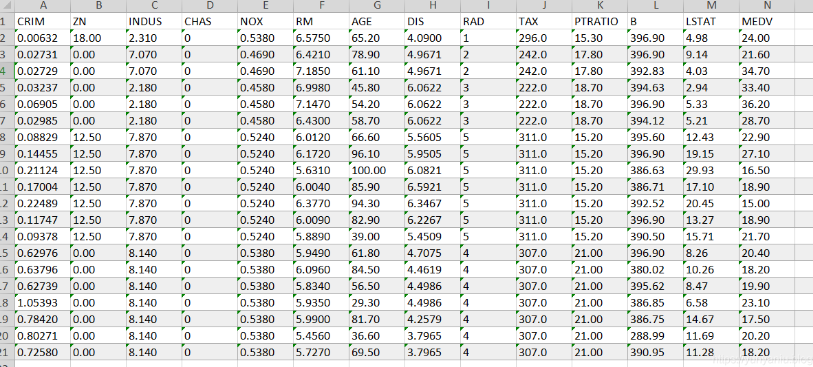Select column L header
Viewport: 813px width, 367px height.
pos(656,6)
